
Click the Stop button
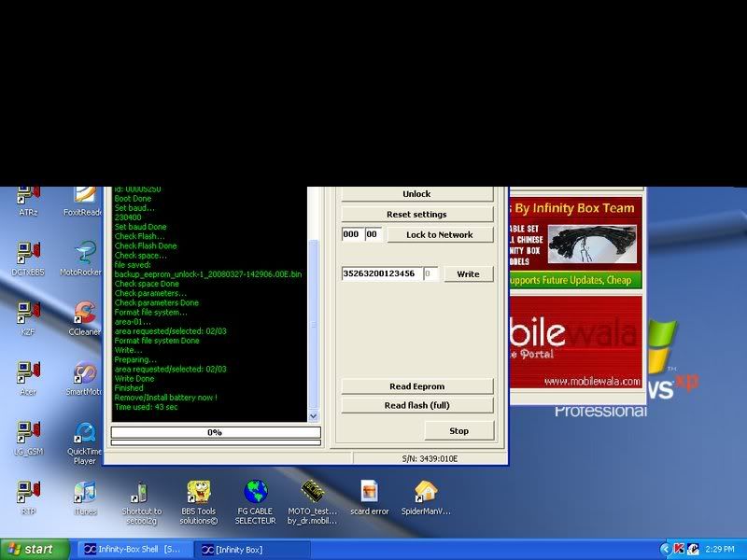click(458, 431)
